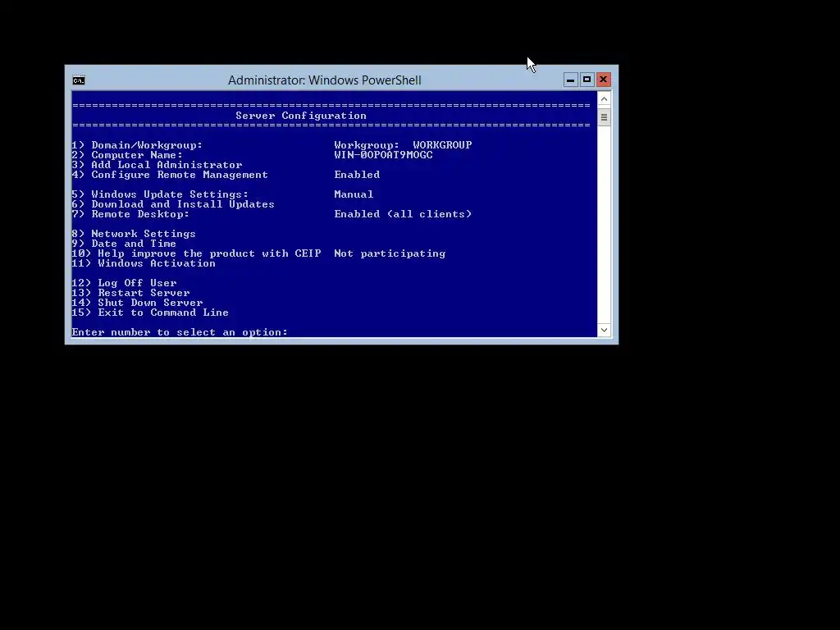The width and height of the screenshot is (840, 630).
Task: Maximize the PowerShell window
Action: point(587,80)
